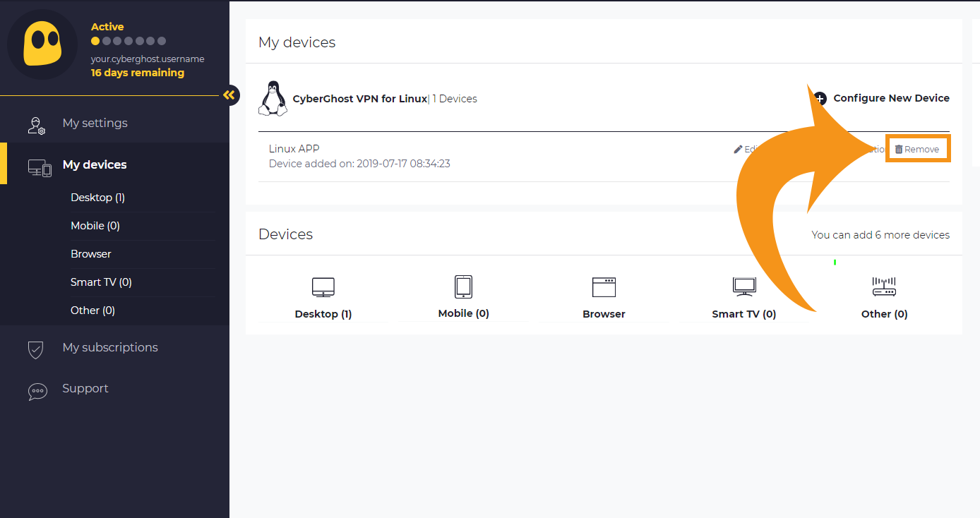Click the pencil icon beside Edit
980x518 pixels.
point(738,149)
